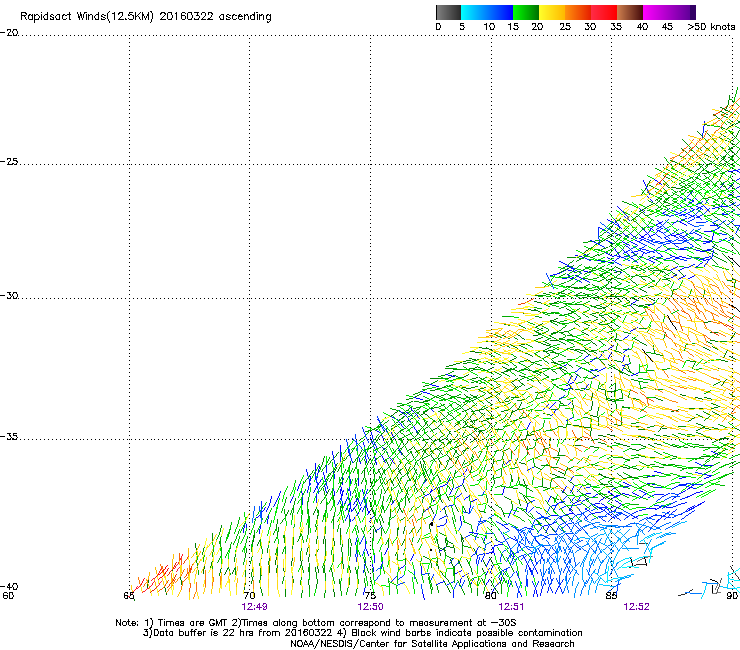Click the '35' legend scale label
740x650 pixels.
(616, 27)
